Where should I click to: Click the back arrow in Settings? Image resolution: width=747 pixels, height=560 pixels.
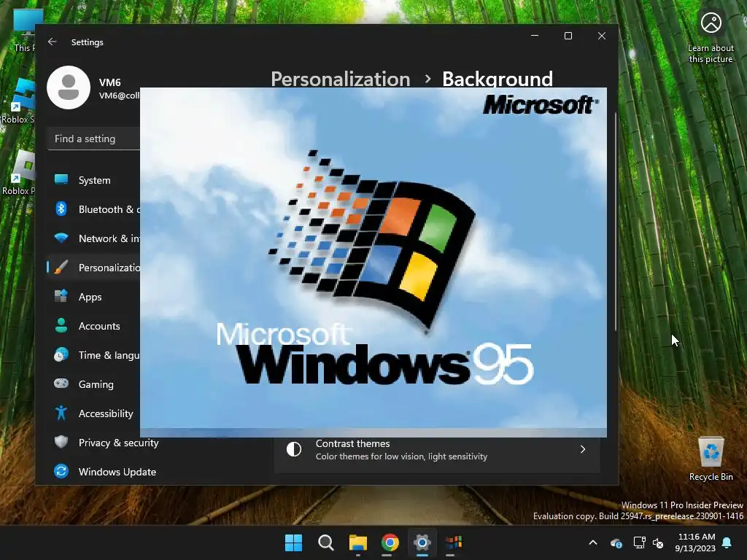point(52,42)
